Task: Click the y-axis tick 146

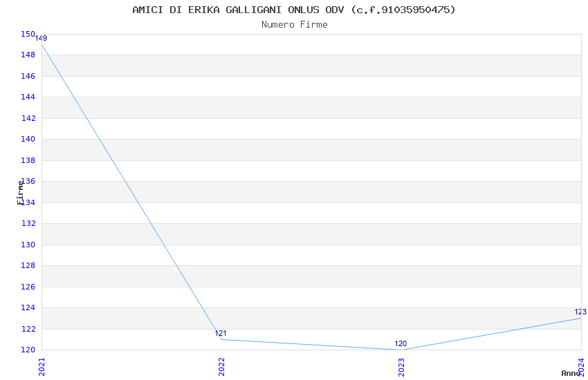Action: pyautogui.click(x=28, y=77)
